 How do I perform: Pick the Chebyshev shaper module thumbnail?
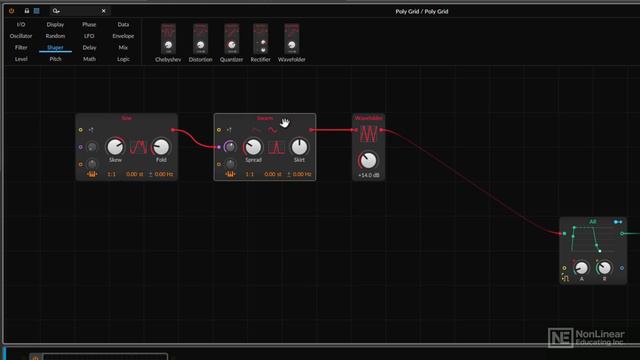tap(168, 39)
